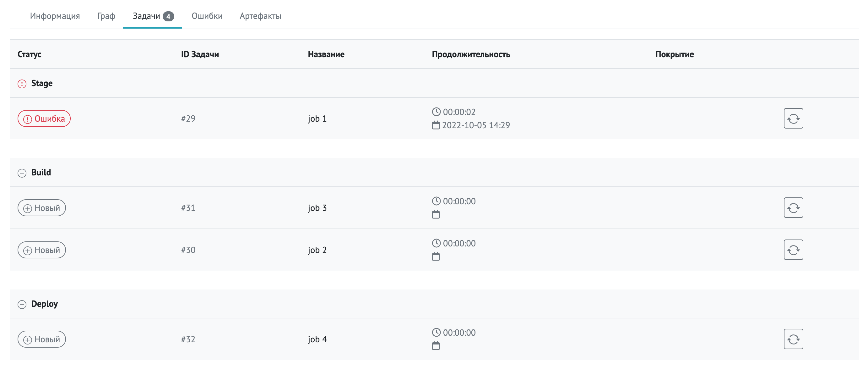Click the Ошибка status badge for job 1

point(44,119)
